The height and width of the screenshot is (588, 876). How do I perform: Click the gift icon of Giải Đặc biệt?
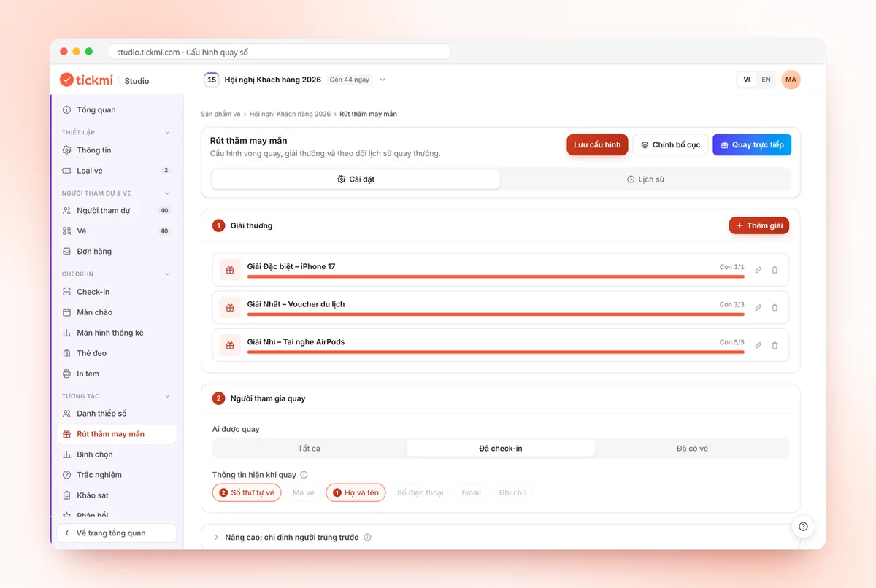click(x=230, y=270)
